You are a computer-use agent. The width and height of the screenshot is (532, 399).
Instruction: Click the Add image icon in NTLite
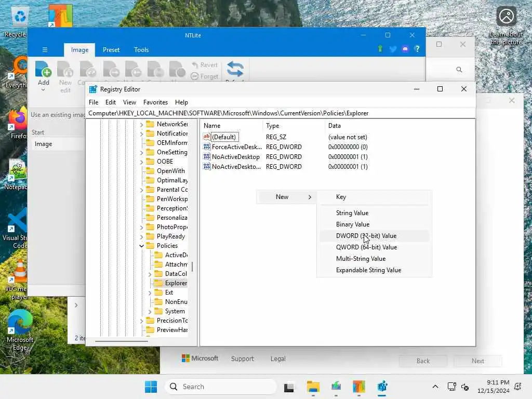point(43,69)
